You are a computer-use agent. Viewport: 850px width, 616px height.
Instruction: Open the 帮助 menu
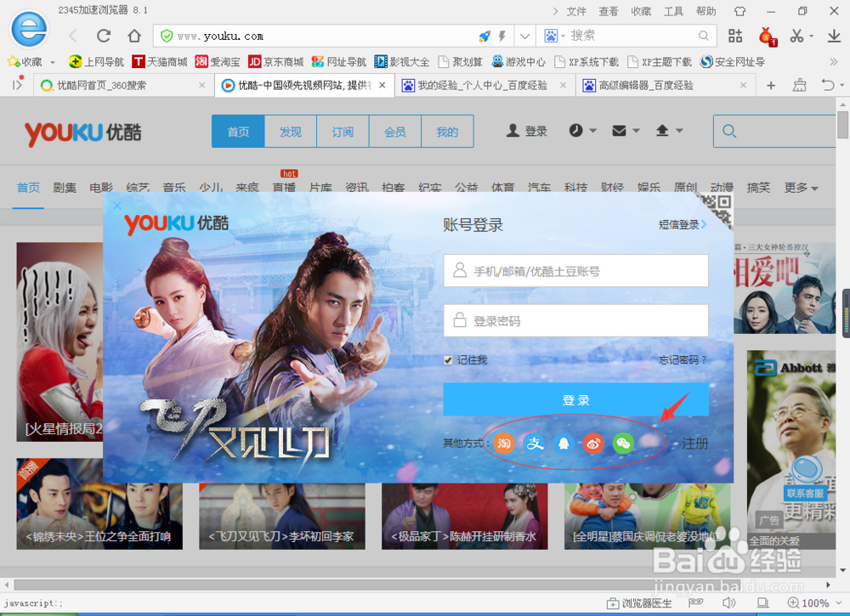(705, 11)
